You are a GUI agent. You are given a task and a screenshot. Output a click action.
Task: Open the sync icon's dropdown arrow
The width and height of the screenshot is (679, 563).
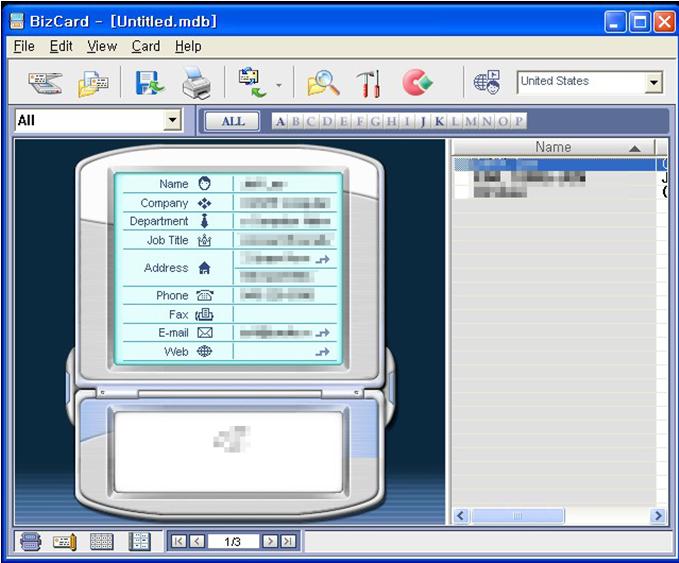click(279, 84)
